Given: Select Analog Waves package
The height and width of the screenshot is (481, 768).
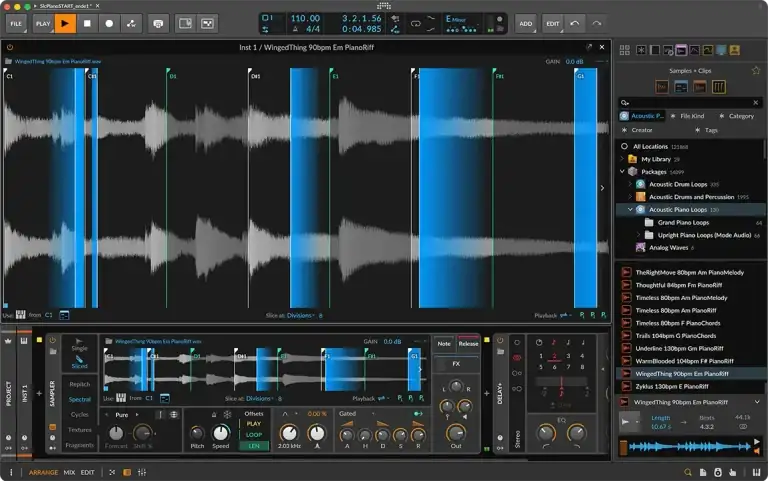Looking at the screenshot, I should pos(668,247).
